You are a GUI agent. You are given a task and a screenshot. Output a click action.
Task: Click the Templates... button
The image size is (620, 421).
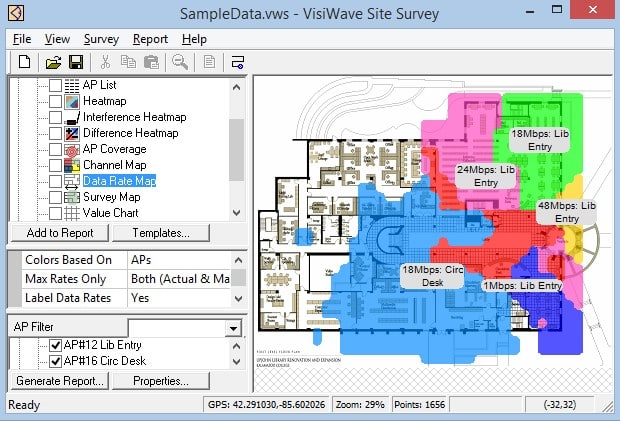click(x=161, y=233)
